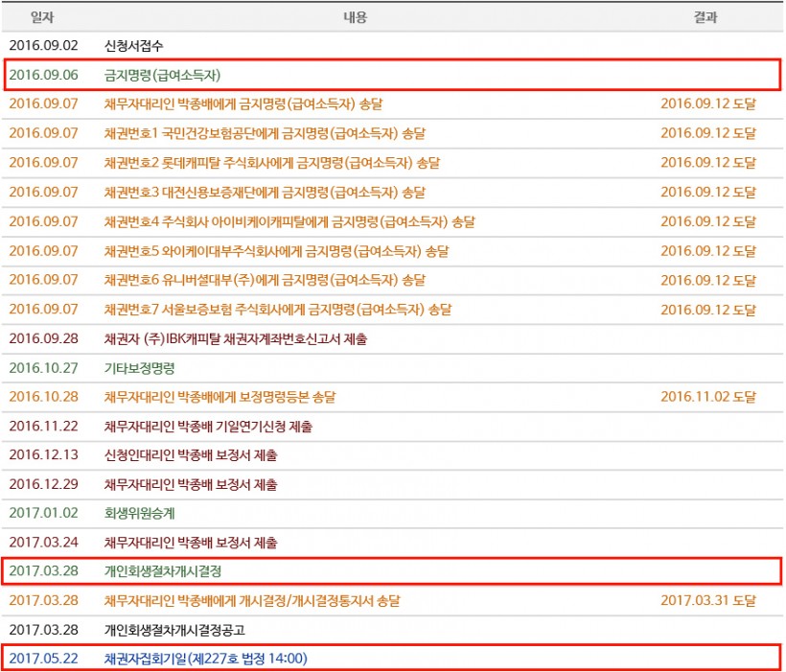Select the date '2017.01.02'
The width and height of the screenshot is (786, 672).
point(43,513)
